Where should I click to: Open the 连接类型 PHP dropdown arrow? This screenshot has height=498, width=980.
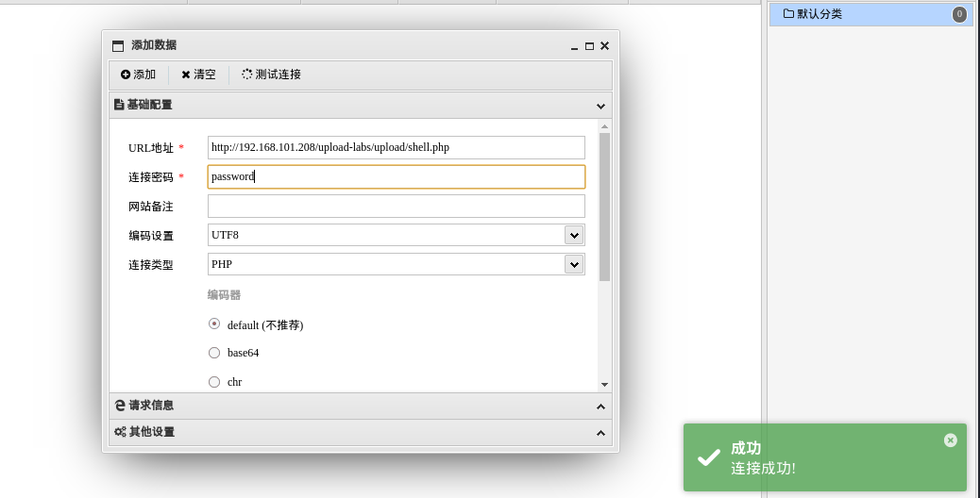tap(574, 264)
